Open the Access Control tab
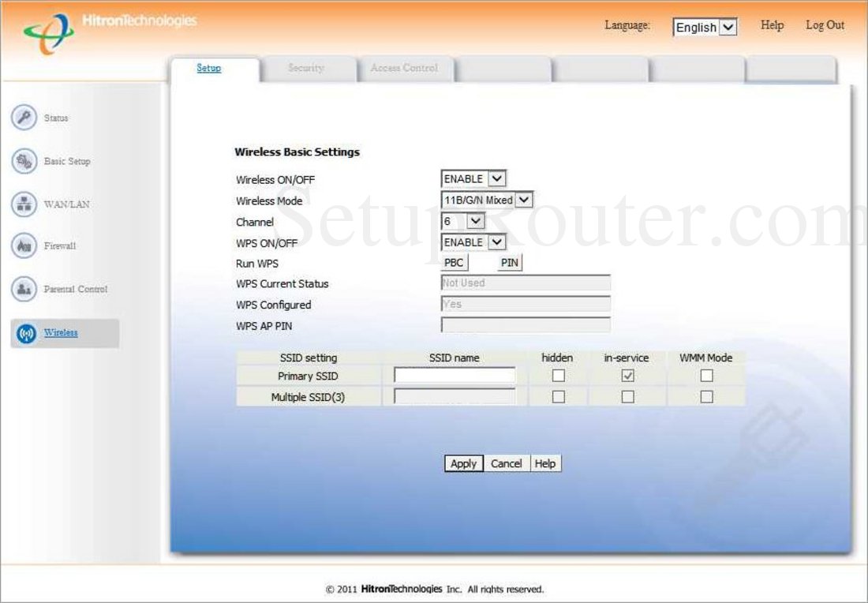 coord(405,68)
